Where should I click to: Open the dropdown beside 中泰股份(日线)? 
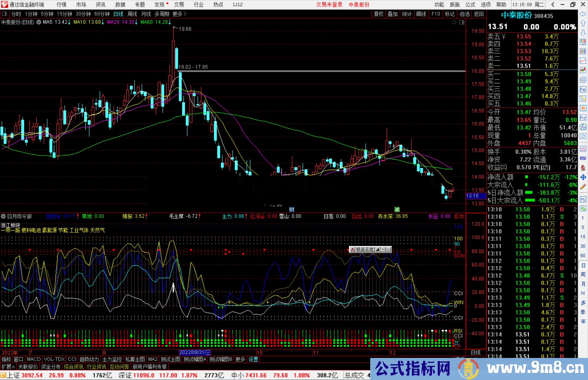tap(39, 22)
